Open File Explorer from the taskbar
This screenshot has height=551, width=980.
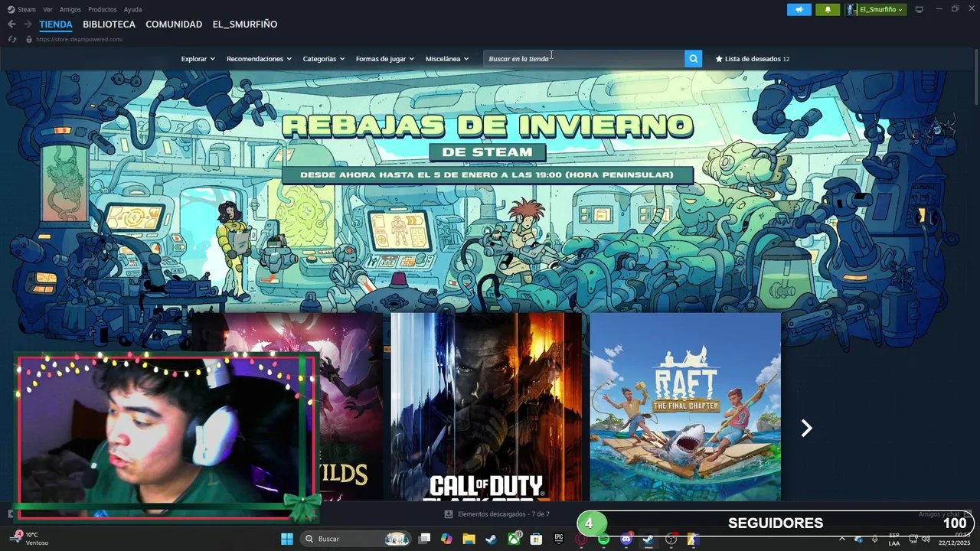(469, 539)
